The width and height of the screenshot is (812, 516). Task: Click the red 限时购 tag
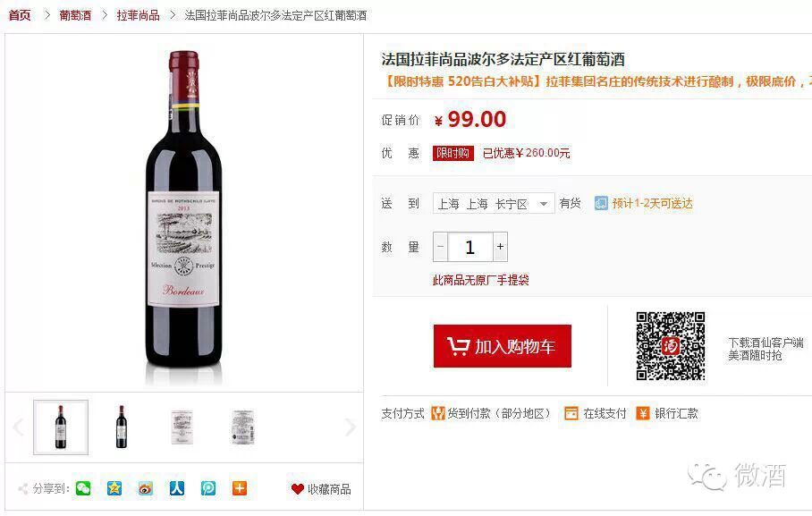453,153
